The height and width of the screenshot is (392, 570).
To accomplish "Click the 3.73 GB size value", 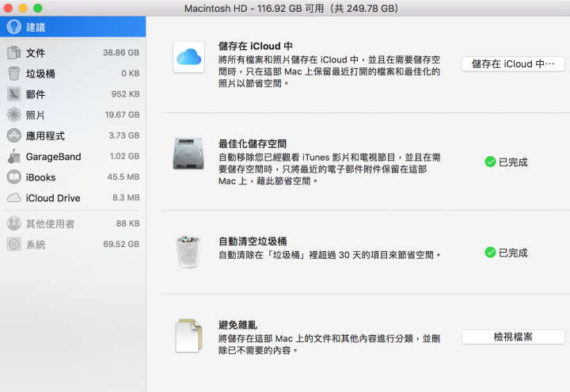I will pos(124,135).
